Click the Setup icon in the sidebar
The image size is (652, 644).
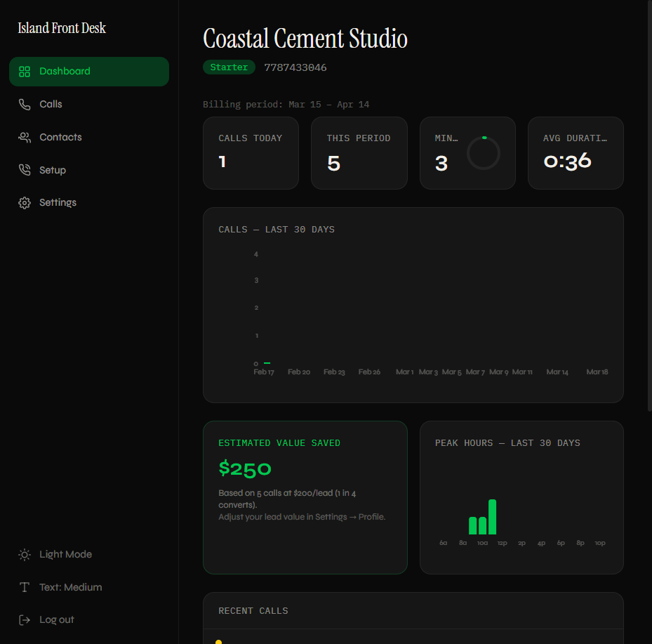pos(25,169)
